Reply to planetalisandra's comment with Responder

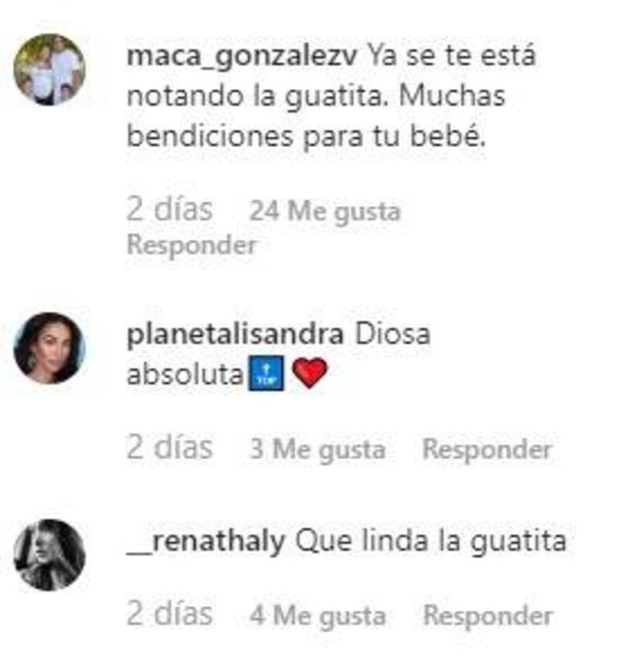pos(487,449)
